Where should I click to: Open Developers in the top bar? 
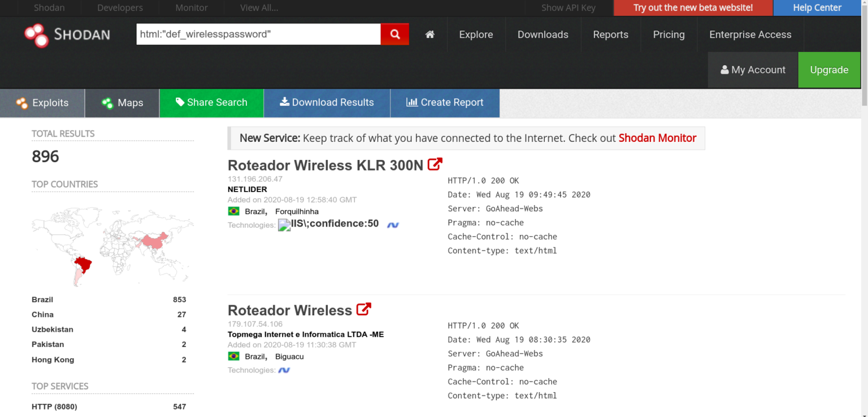pos(120,8)
